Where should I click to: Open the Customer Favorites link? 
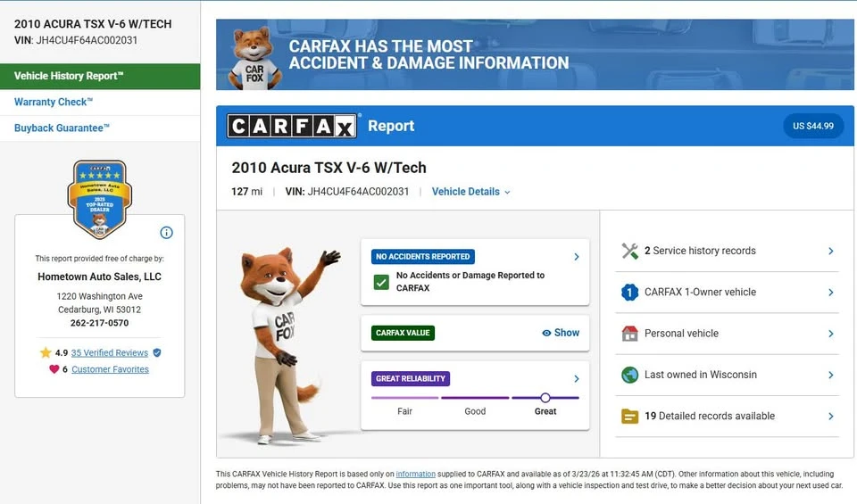point(110,369)
